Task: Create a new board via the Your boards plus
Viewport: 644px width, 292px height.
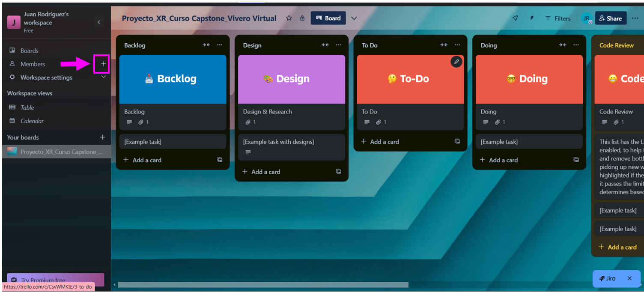Action: tap(102, 137)
